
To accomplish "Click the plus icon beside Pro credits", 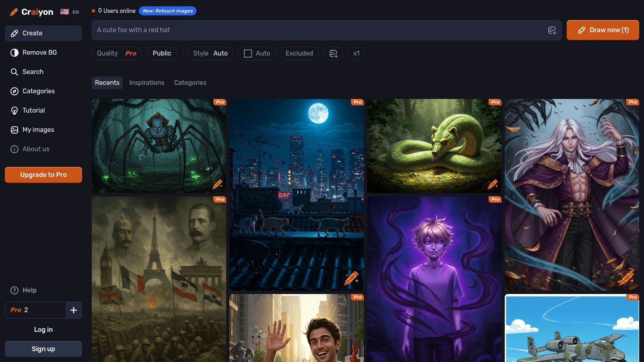I will click(x=74, y=310).
